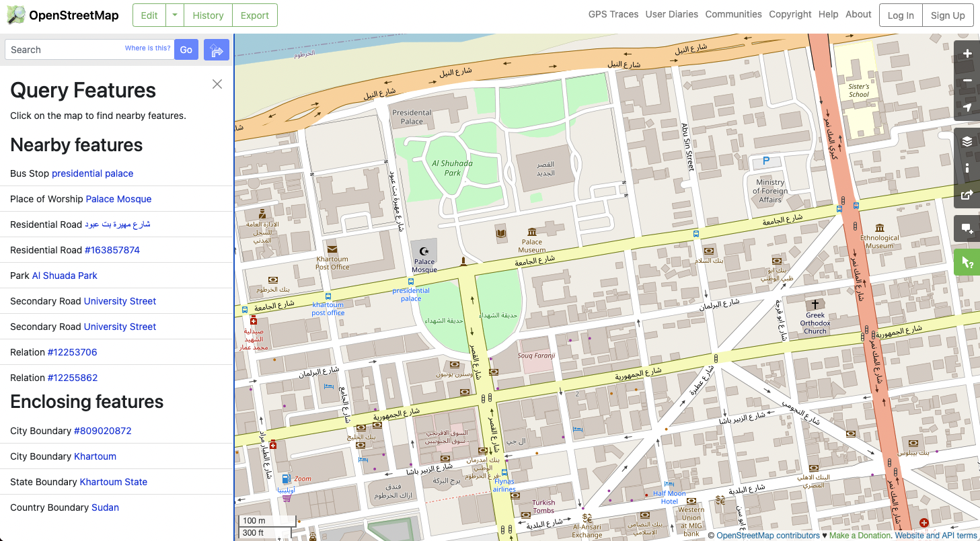Click the Souq Faranji map label

[536, 356]
